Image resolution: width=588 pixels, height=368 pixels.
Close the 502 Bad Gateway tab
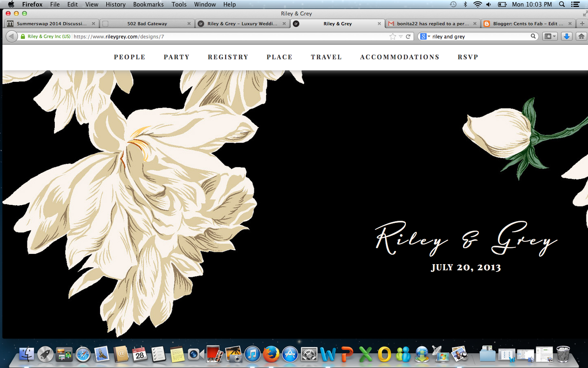click(189, 24)
